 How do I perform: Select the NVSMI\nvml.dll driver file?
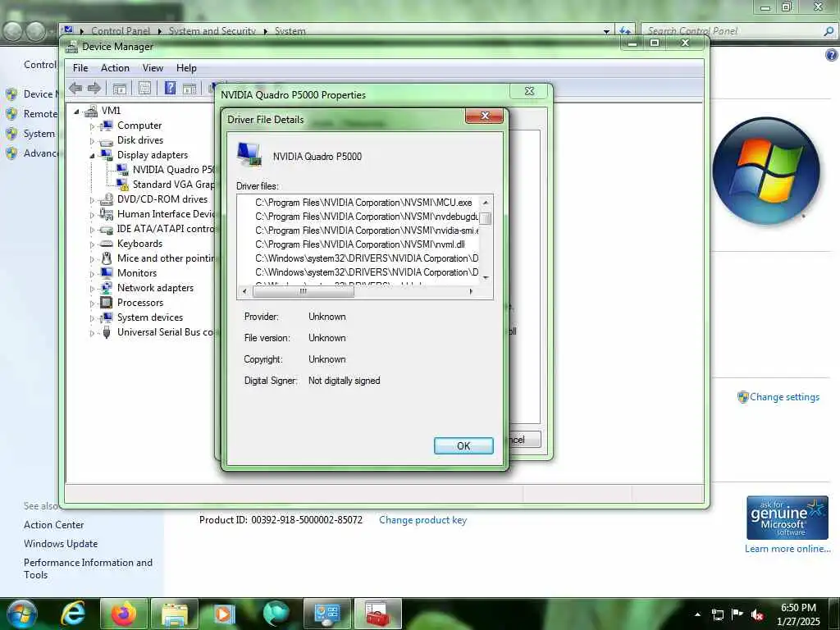click(x=359, y=244)
